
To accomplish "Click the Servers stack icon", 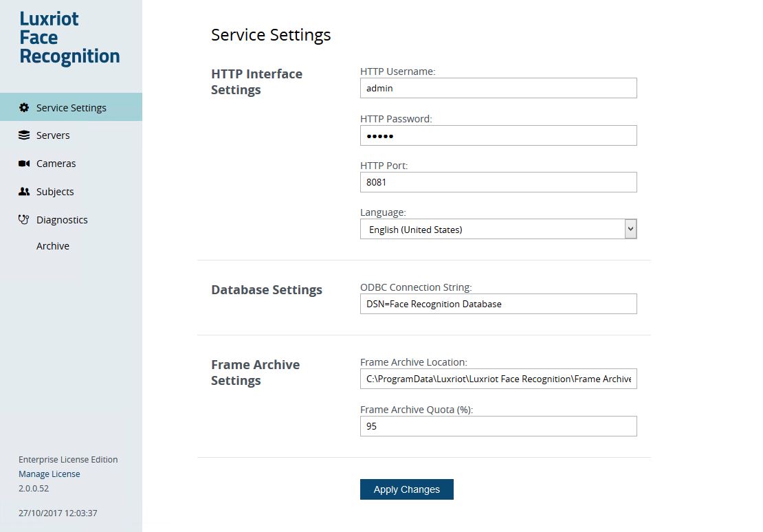I will 24,135.
